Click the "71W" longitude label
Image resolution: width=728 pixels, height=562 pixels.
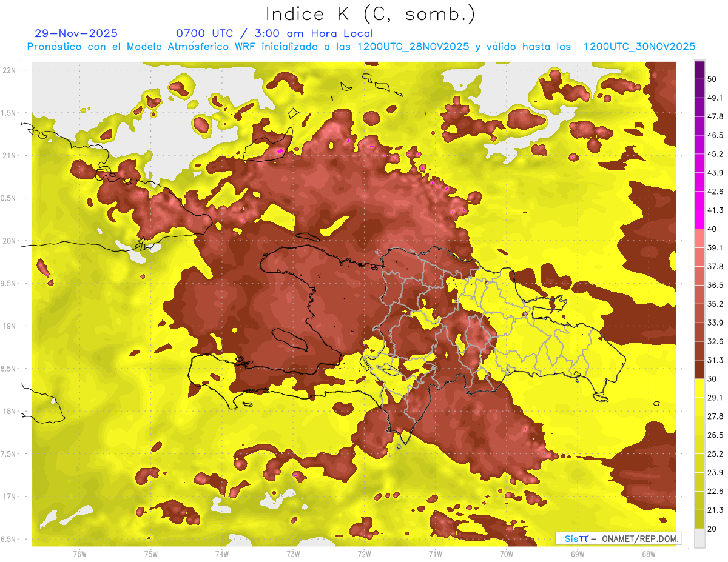[435, 554]
